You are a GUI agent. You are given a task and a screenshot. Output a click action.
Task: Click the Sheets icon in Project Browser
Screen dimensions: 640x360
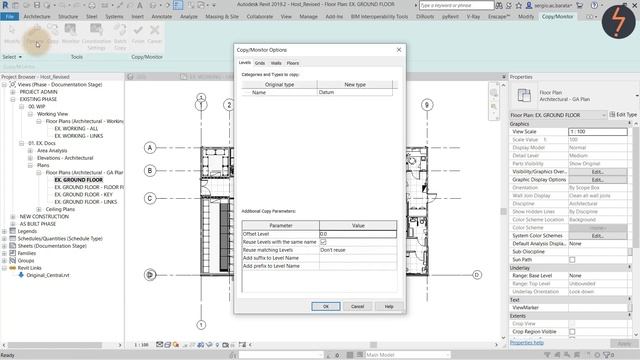pyautogui.click(x=13, y=246)
